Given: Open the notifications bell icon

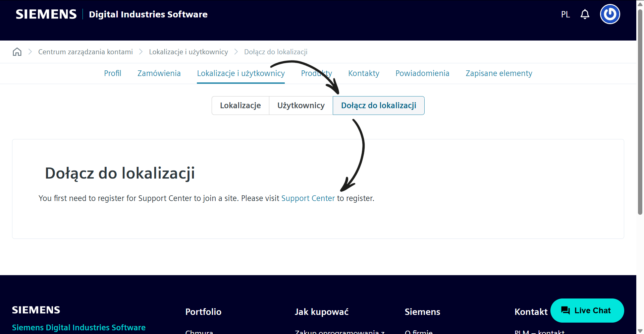Looking at the screenshot, I should tap(585, 14).
